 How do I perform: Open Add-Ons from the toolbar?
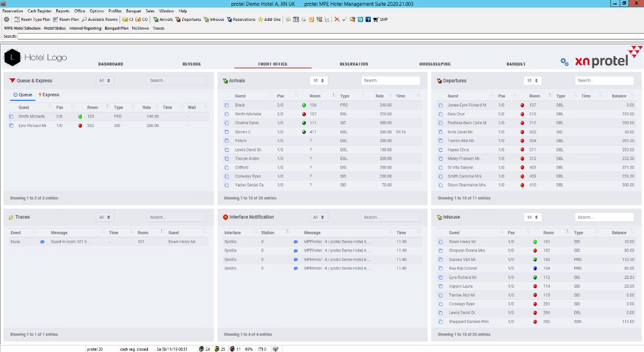(x=269, y=19)
